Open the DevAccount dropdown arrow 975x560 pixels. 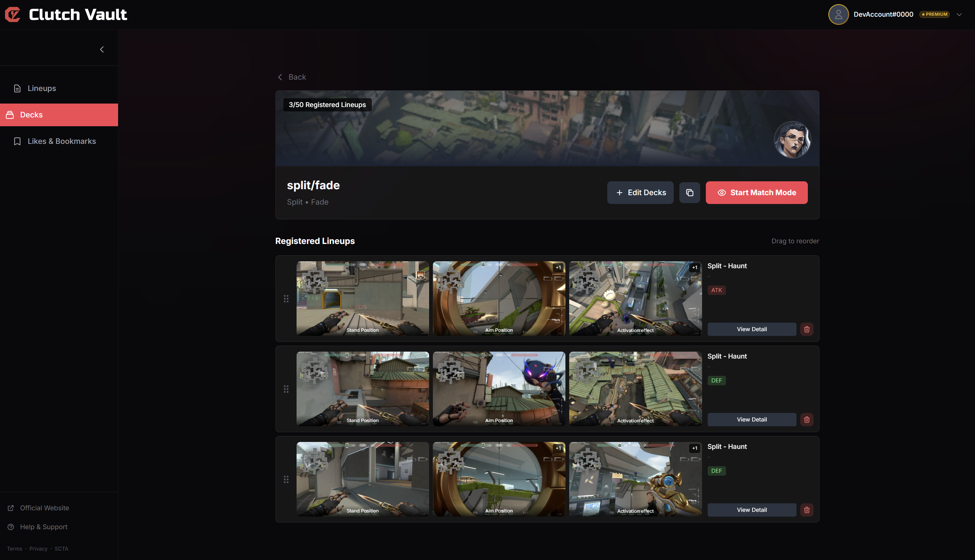coord(959,14)
